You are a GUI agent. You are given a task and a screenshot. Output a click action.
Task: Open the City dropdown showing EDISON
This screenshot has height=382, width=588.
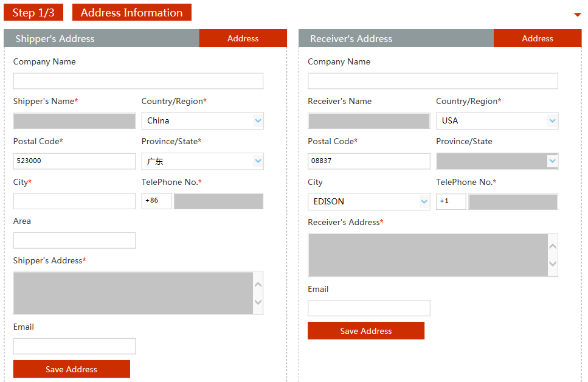tap(368, 201)
